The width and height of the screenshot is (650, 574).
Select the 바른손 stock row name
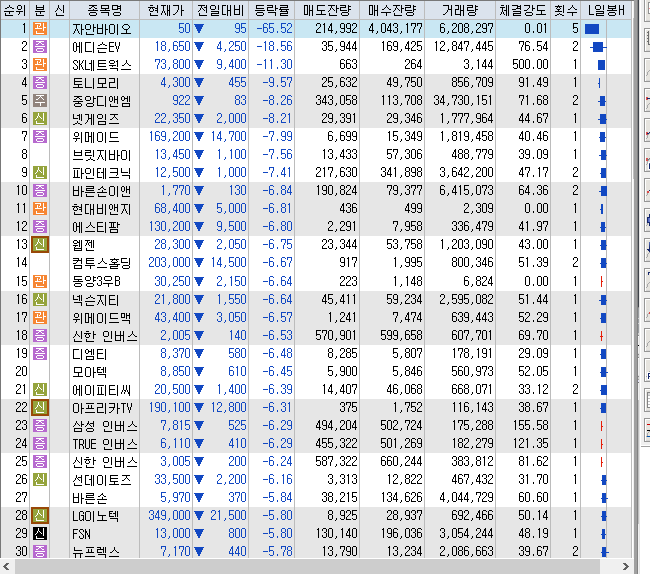[90, 498]
